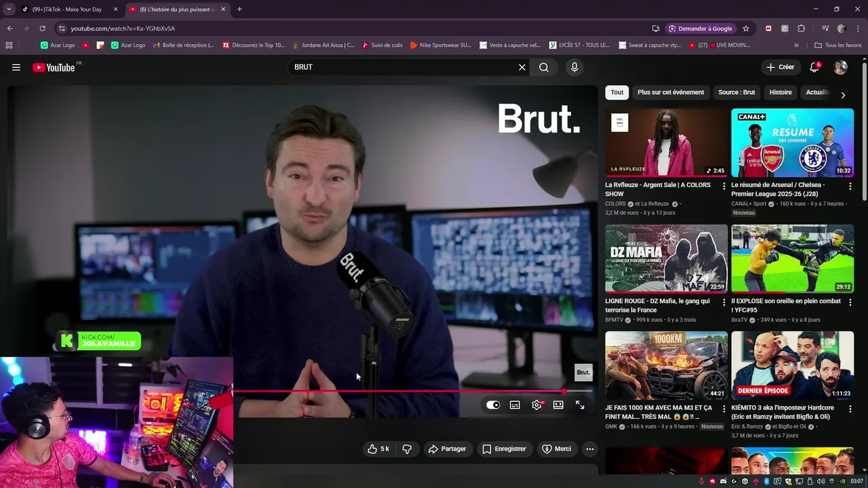868x488 pixels.
Task: Open the NVIDIA tray icon
Action: click(x=843, y=481)
